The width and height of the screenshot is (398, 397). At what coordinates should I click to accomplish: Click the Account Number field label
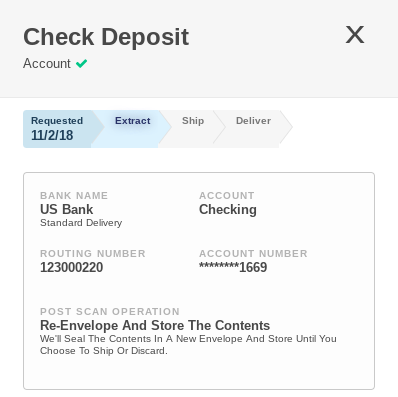click(x=253, y=254)
